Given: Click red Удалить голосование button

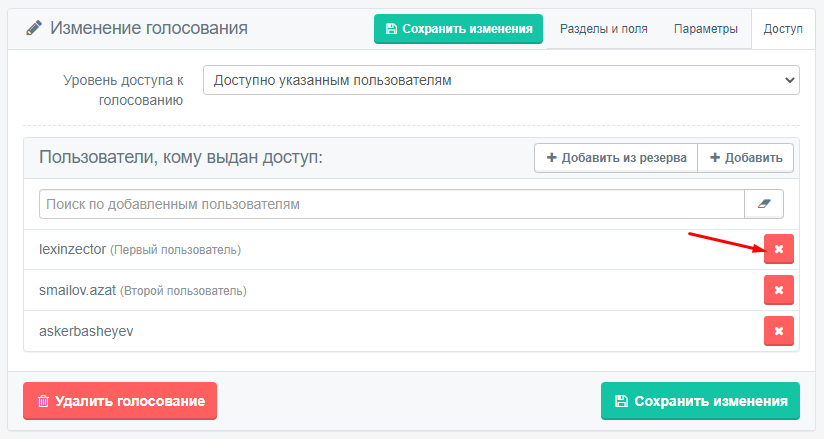Looking at the screenshot, I should [x=120, y=401].
